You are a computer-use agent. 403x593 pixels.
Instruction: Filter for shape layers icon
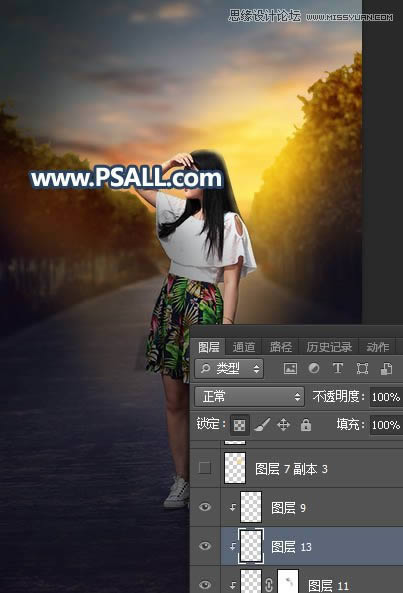(362, 368)
